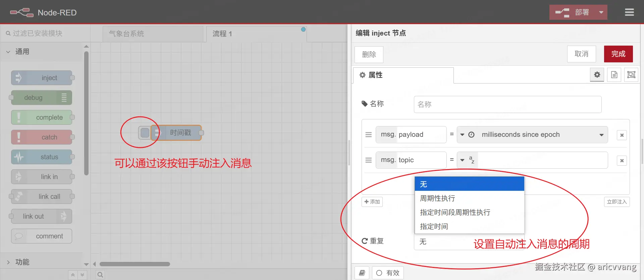Screen dimensions: 644x280
Task: Open the node appearance settings icon
Action: (x=631, y=75)
